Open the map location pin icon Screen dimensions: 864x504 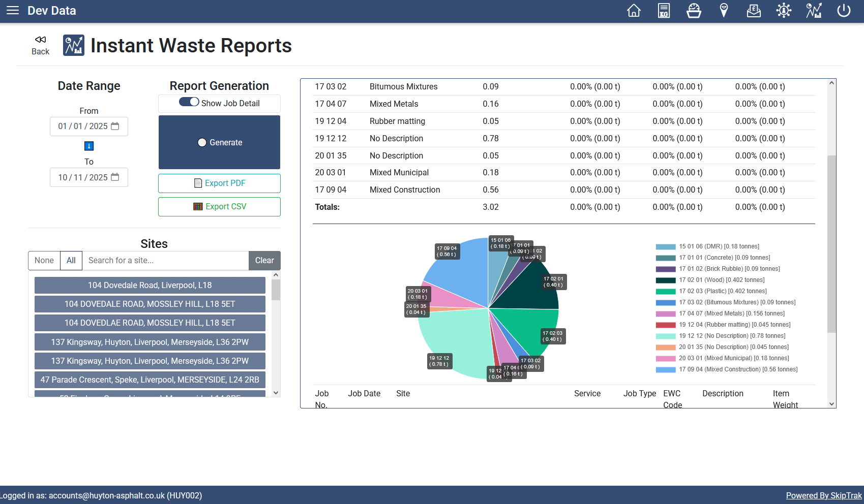click(x=724, y=11)
